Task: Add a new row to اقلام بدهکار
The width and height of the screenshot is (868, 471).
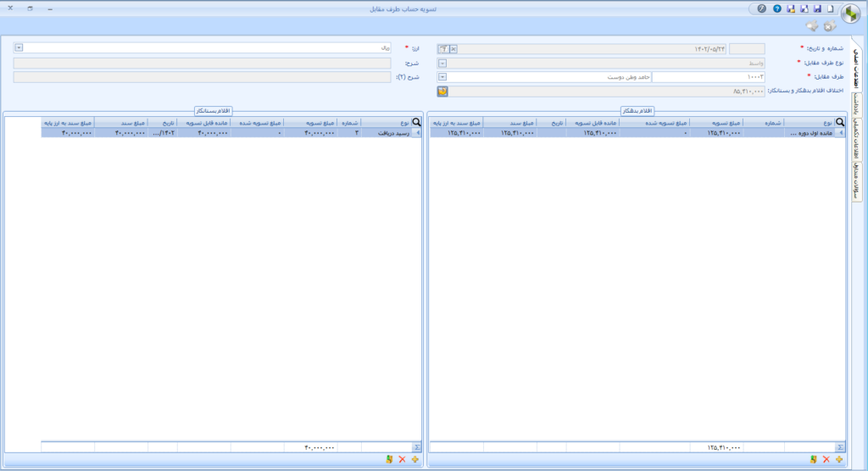Action: 839,459
